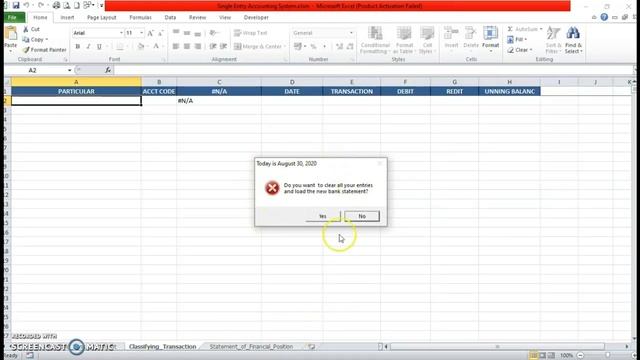Image resolution: width=640 pixels, height=360 pixels.
Task: Switch to Statement_of_Financial_Position sheet
Action: pos(251,347)
